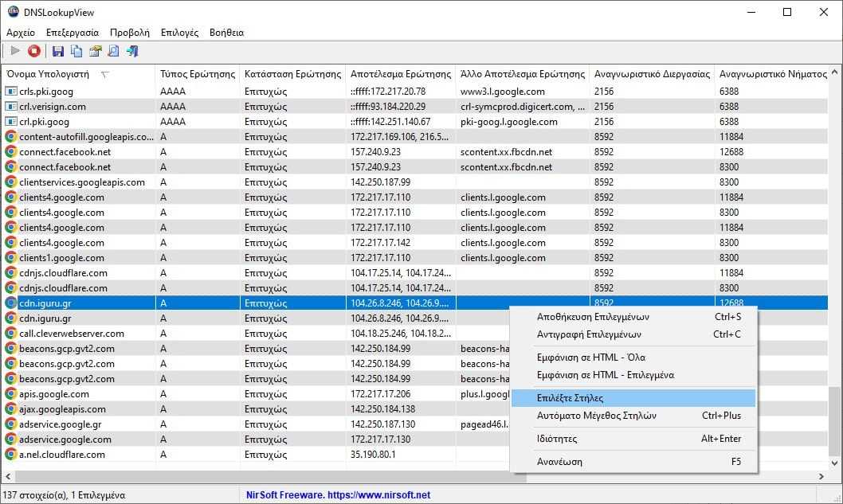This screenshot has width=843, height=504.
Task: Click Chrome icon beside ajax.googleapis.com
Action: click(x=10, y=409)
